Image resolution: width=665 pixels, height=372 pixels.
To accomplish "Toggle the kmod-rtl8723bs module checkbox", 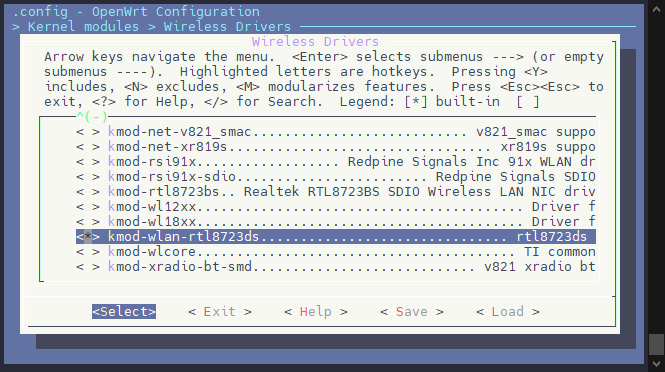I will 88,192.
